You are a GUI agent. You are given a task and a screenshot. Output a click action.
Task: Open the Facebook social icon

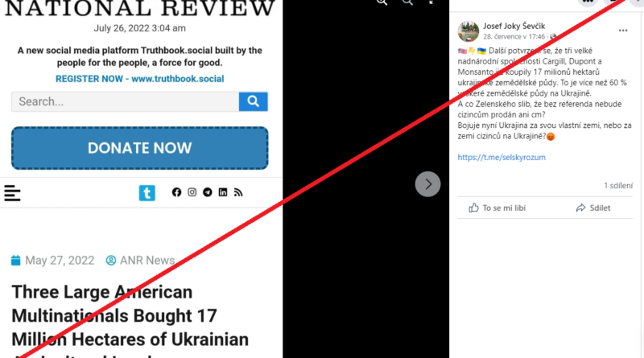click(x=176, y=192)
